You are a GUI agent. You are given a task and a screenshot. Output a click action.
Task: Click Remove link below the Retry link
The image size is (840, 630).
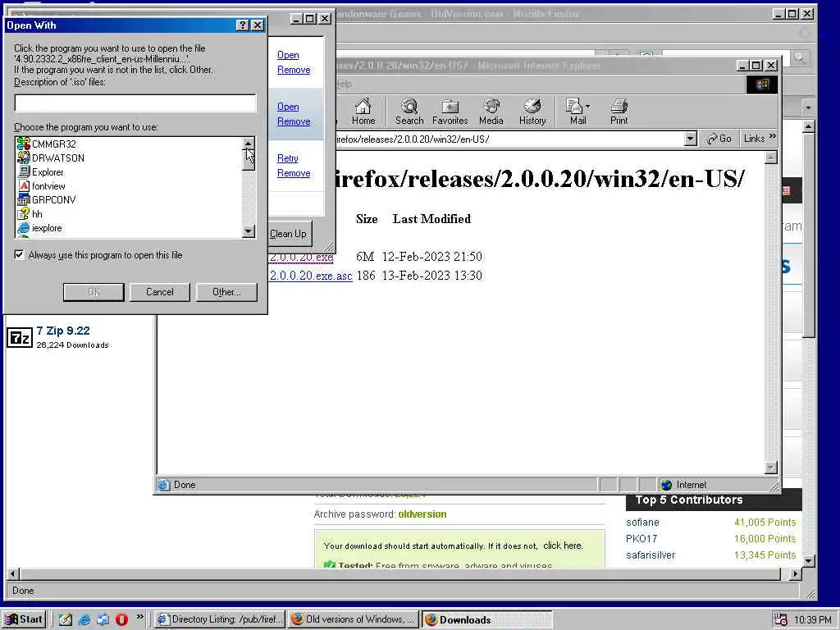tap(294, 173)
